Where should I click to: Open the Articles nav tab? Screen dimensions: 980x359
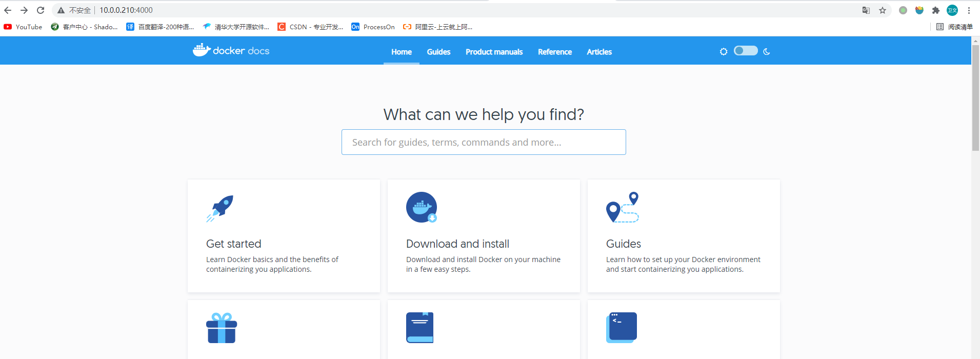599,52
